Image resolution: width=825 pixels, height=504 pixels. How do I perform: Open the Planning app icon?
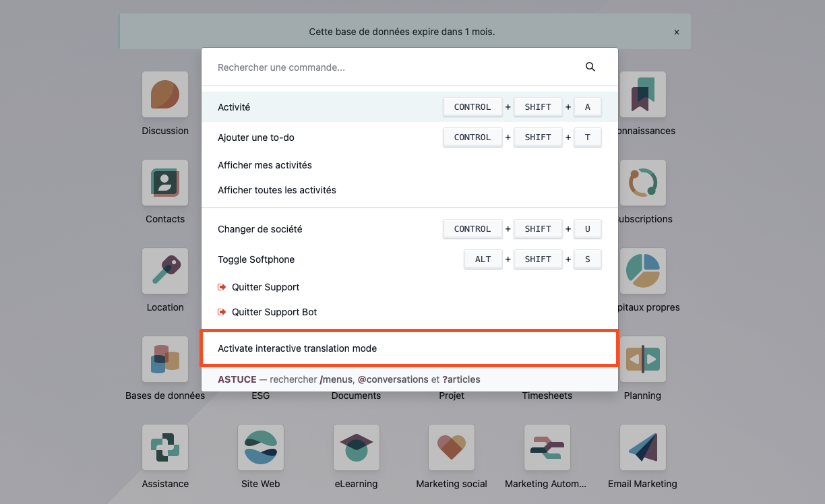pyautogui.click(x=643, y=359)
